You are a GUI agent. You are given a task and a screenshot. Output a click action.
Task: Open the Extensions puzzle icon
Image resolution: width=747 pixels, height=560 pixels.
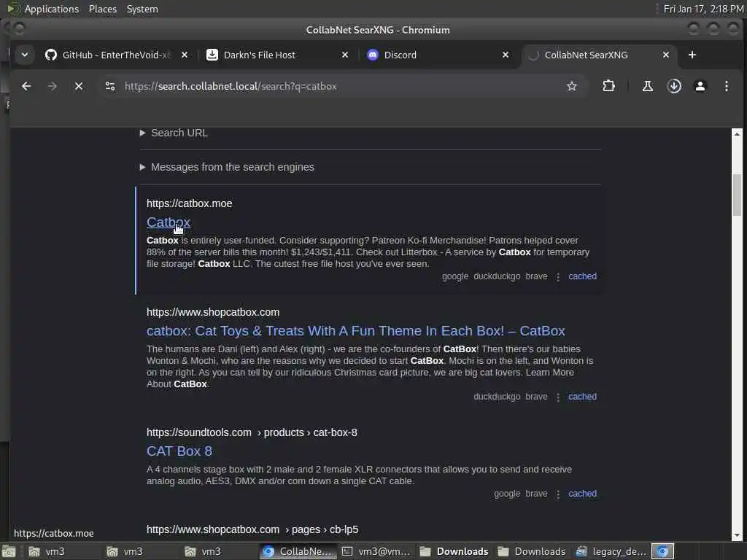(x=608, y=86)
